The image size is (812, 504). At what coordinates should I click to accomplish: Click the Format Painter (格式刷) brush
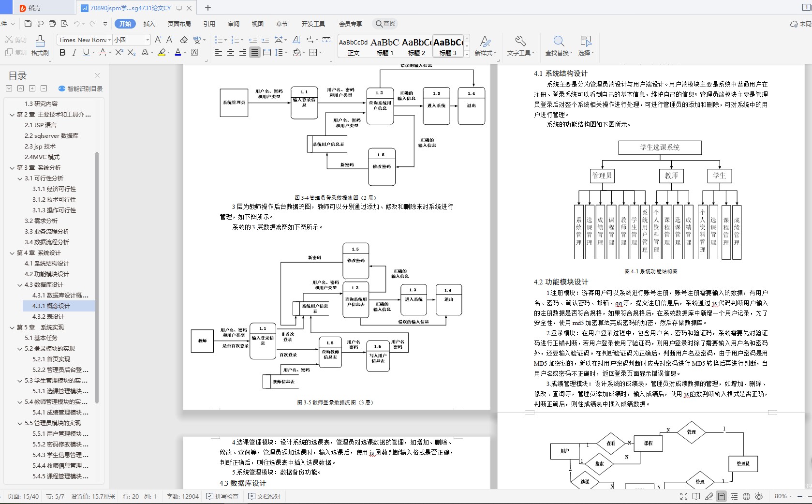[x=40, y=46]
